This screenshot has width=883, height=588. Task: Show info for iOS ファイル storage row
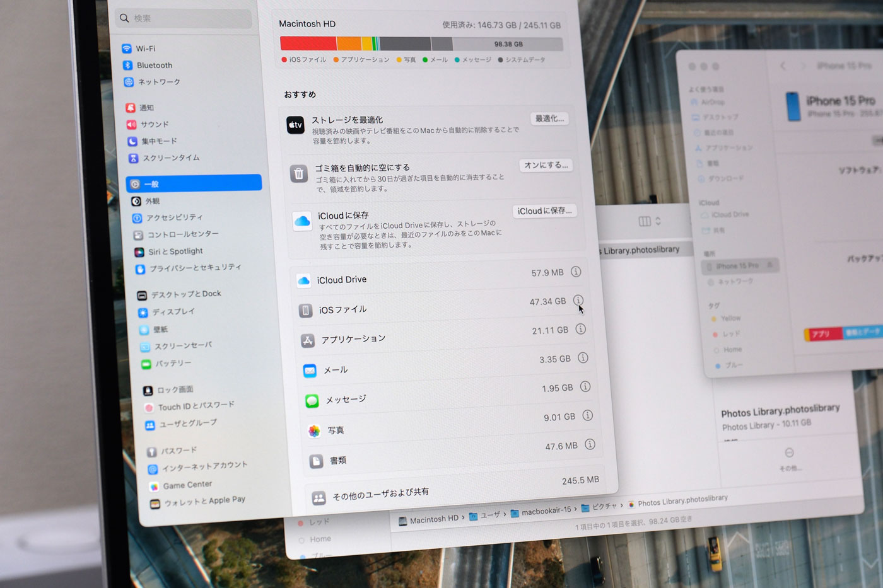pos(578,300)
